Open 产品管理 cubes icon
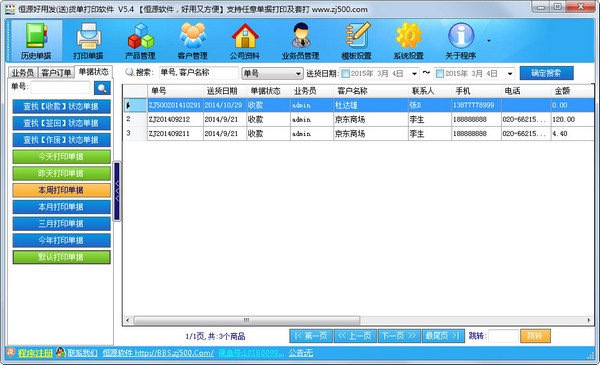600x365 pixels. tap(140, 41)
